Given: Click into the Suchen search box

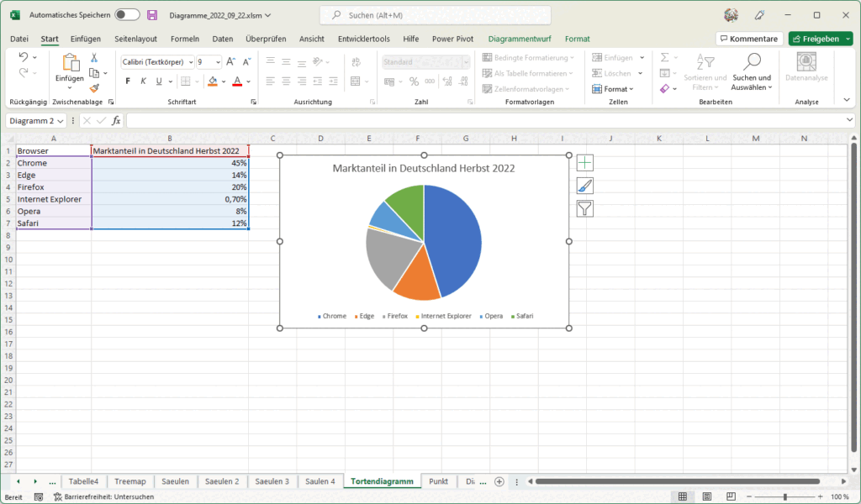Looking at the screenshot, I should point(436,15).
